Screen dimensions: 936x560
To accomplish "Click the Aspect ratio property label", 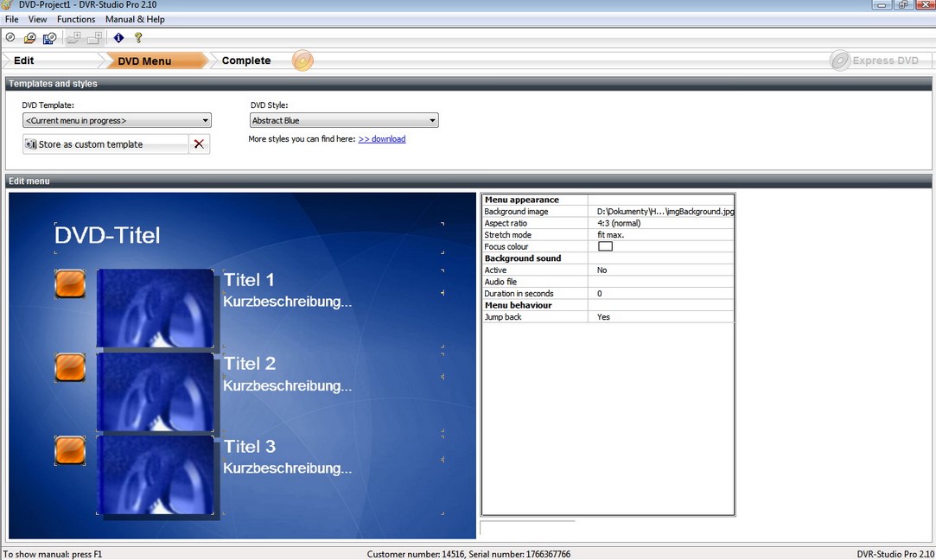I will (x=506, y=223).
